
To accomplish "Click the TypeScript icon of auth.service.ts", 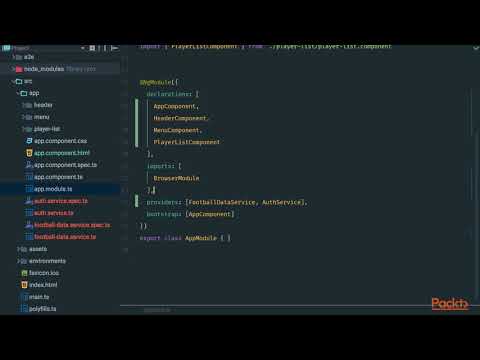I will 29,213.
